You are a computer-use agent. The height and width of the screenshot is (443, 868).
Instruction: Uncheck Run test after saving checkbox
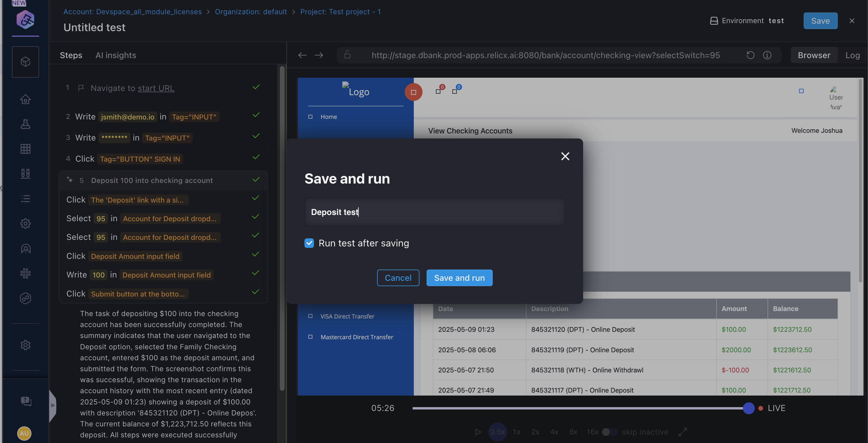point(309,243)
